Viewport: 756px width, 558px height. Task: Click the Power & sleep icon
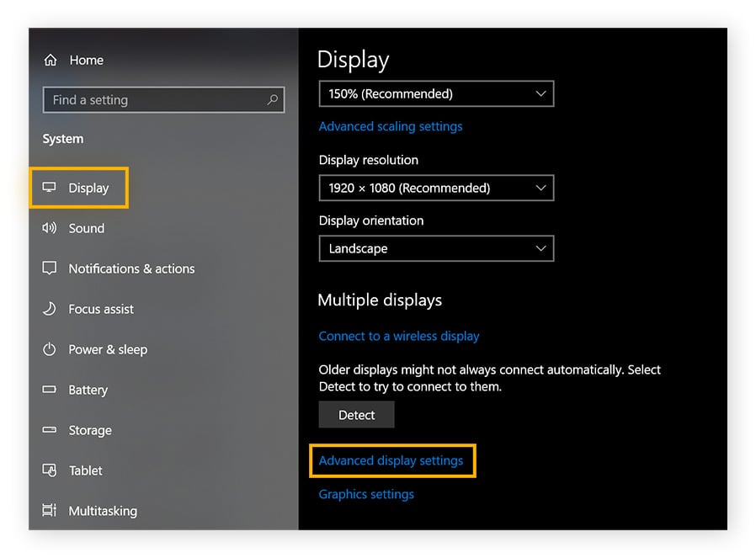point(51,349)
